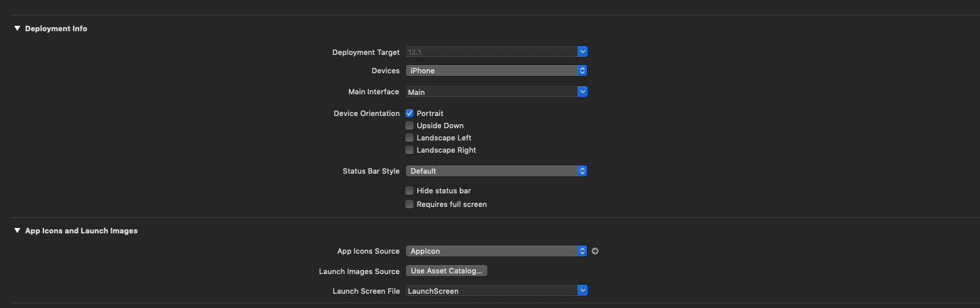The image size is (980, 308).
Task: Uncheck the Portrait orientation checkbox
Action: 409,113
